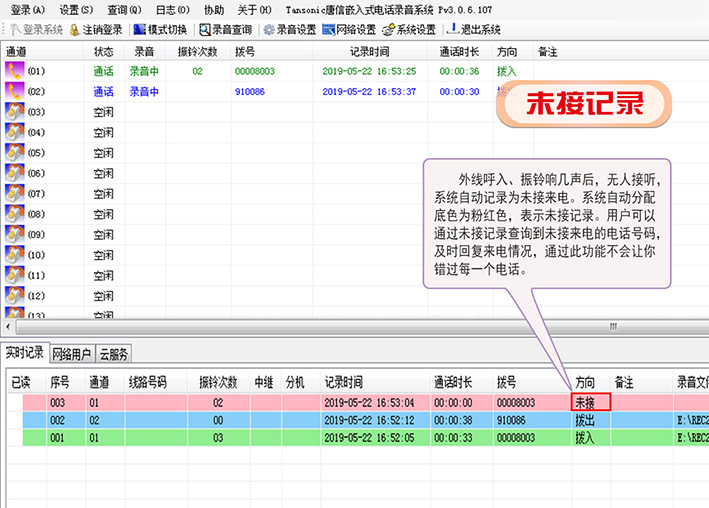This screenshot has width=709, height=508.
Task: Select channel (02) phone icon
Action: point(14,91)
